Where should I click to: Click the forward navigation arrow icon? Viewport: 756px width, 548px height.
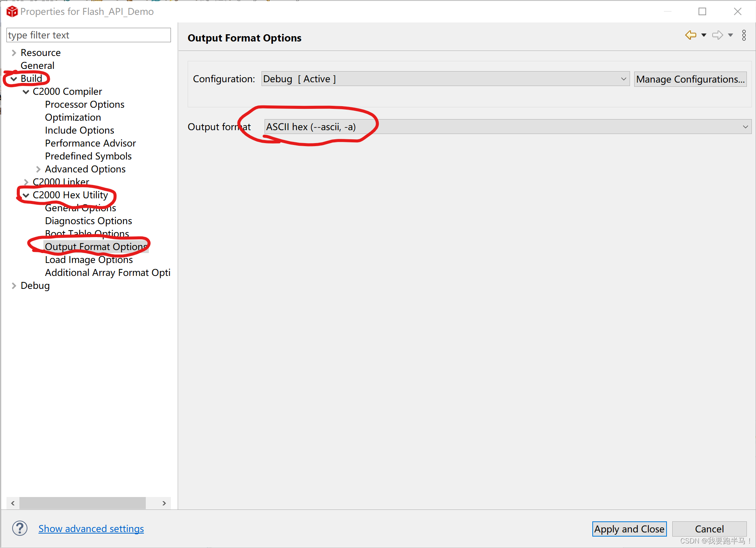[717, 35]
